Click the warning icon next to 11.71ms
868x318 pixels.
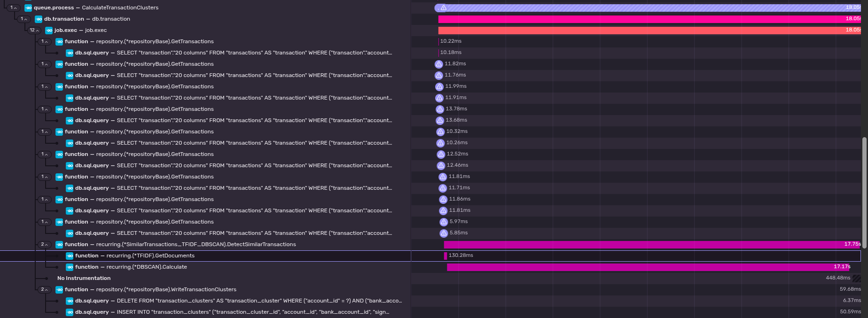coord(443,188)
